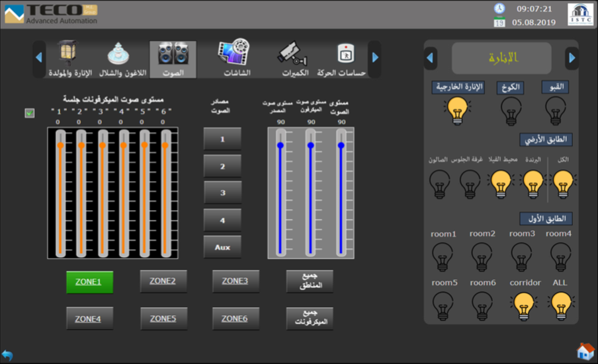Toggle the microphone volume checkbox
The height and width of the screenshot is (364, 598).
[29, 113]
